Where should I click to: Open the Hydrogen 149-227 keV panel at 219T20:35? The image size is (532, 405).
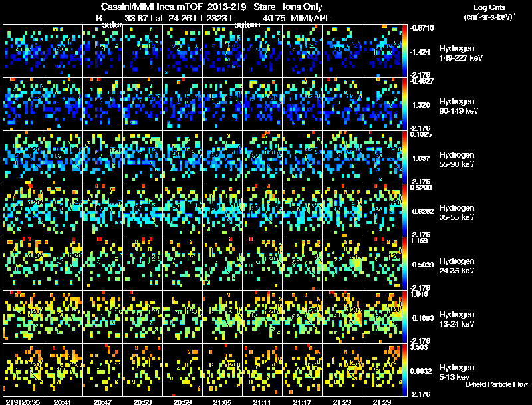tap(23, 51)
